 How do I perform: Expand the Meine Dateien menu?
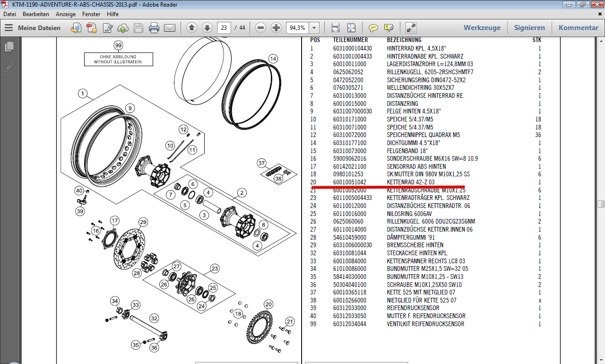click(33, 28)
